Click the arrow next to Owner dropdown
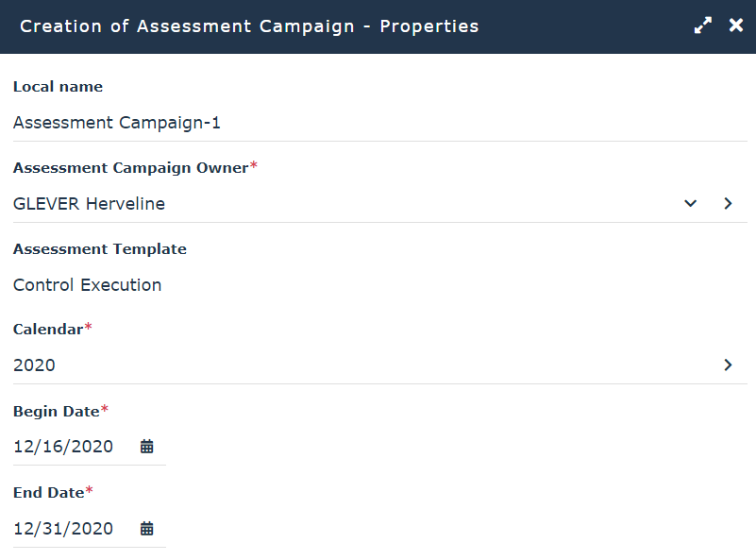756x560 pixels. click(x=728, y=203)
